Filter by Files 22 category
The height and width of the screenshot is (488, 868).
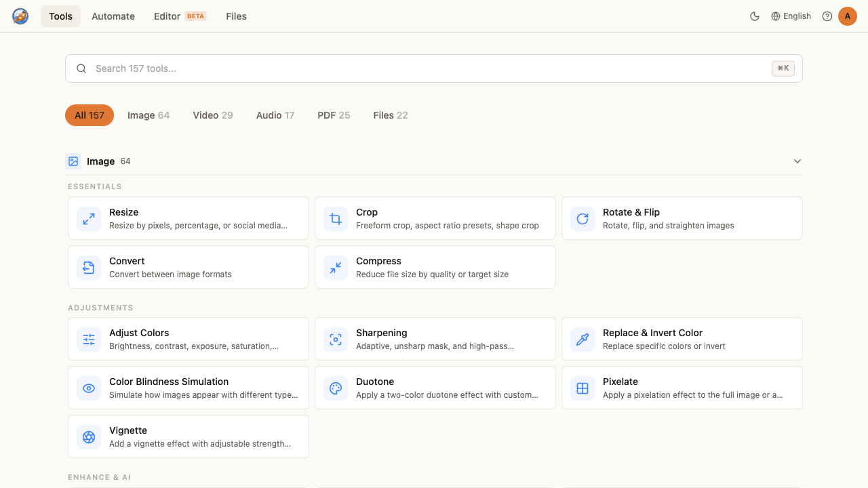(x=391, y=115)
